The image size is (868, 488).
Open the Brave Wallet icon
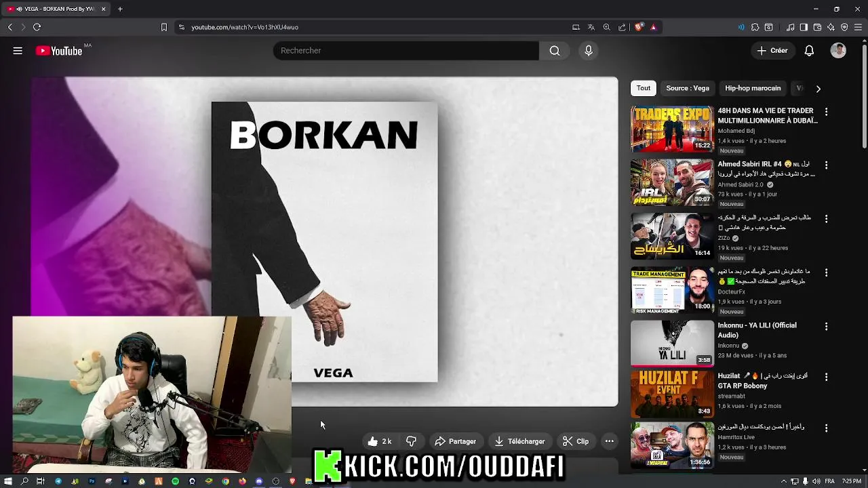tap(817, 27)
